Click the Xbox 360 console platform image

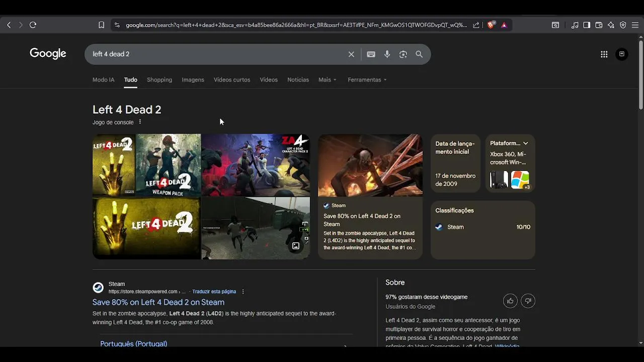(499, 179)
